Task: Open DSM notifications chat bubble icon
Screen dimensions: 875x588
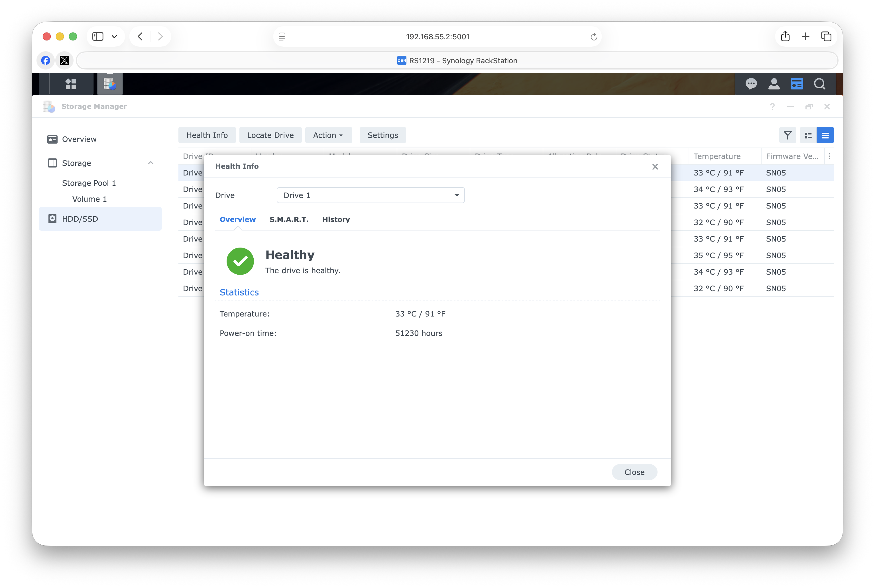Action: tap(751, 84)
